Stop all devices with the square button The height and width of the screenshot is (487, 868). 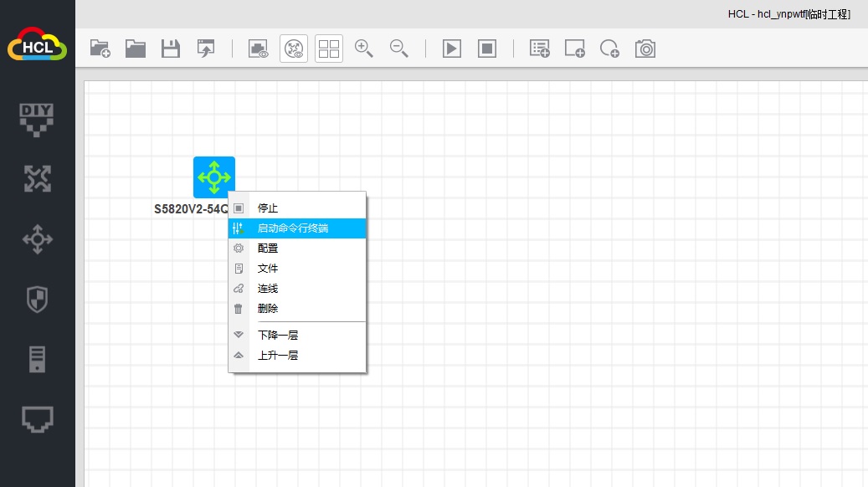[487, 49]
